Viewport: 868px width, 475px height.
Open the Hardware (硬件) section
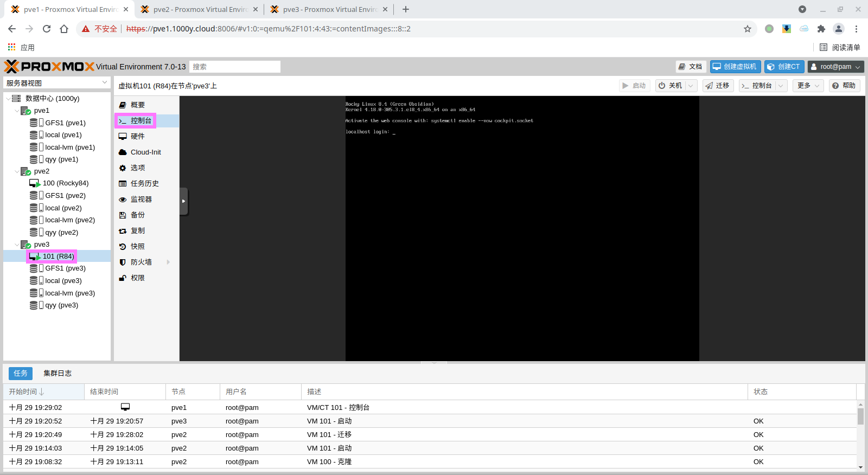[137, 136]
